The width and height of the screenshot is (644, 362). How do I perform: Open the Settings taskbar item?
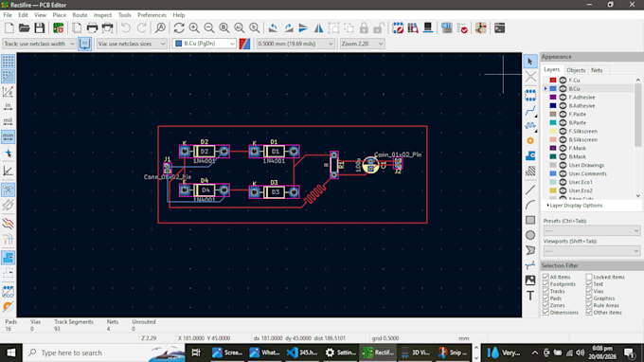(x=341, y=353)
